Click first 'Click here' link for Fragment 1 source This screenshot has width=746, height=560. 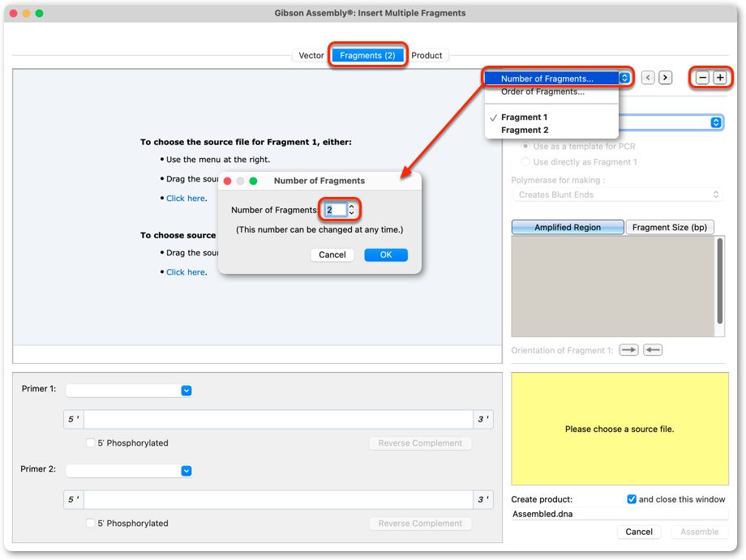(x=186, y=199)
